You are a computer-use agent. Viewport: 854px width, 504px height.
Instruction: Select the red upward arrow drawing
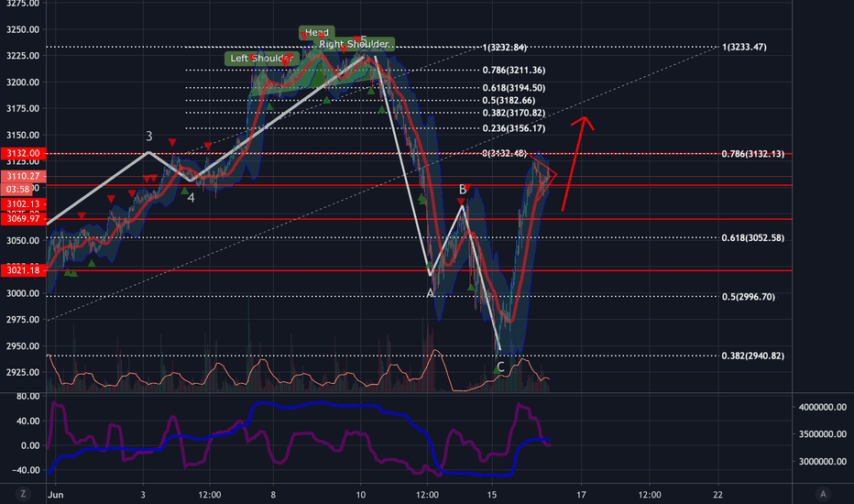click(x=577, y=163)
